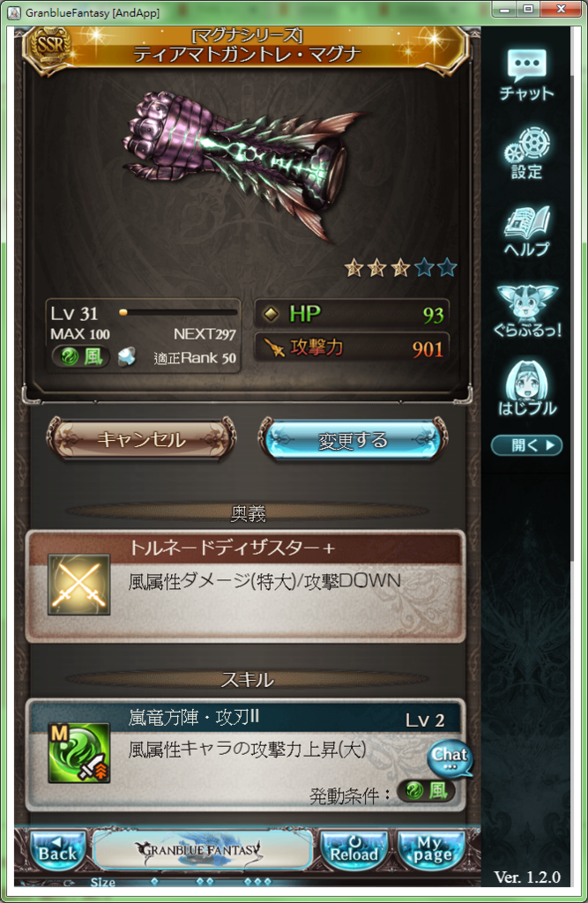The image size is (588, 903).
Task: Open the はじブル character icon
Action: (527, 388)
